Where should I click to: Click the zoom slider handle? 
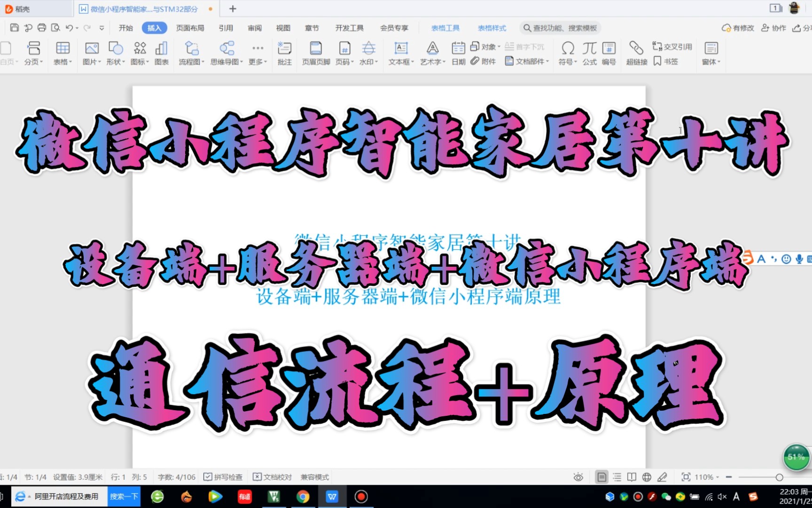pos(779,477)
